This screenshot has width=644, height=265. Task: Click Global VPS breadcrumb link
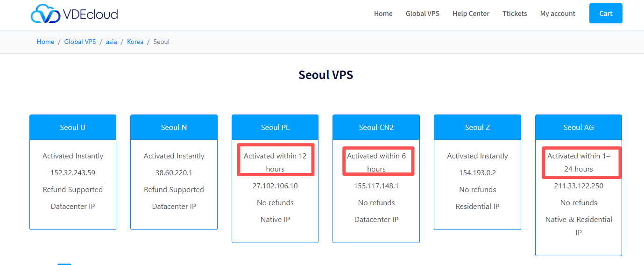tap(80, 42)
